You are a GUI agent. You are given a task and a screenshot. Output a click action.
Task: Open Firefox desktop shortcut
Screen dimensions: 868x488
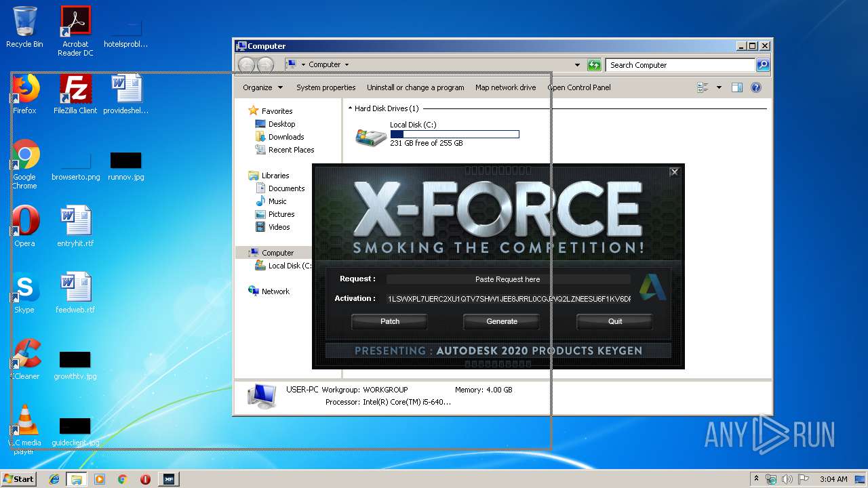[25, 94]
